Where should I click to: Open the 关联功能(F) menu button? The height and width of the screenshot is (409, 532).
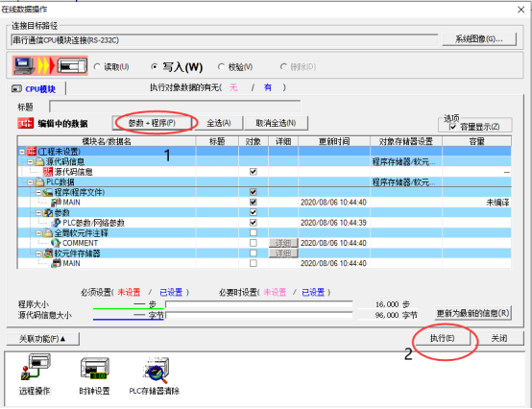click(x=43, y=339)
